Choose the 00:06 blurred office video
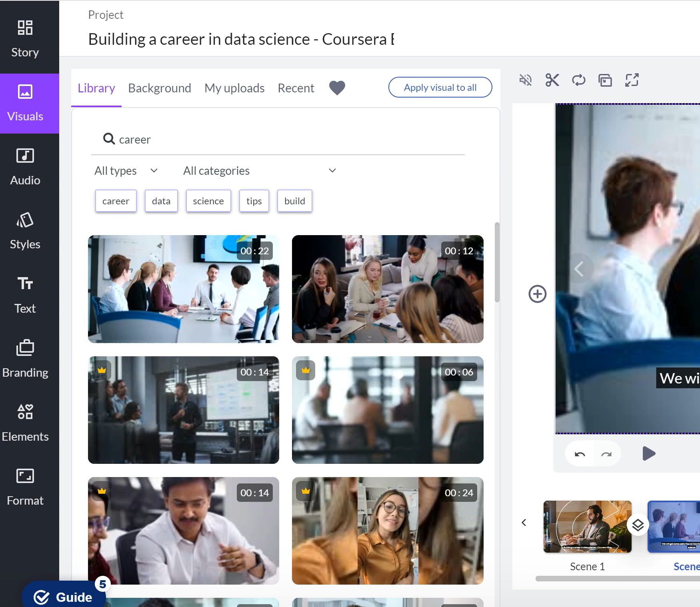This screenshot has height=607, width=700. 388,410
